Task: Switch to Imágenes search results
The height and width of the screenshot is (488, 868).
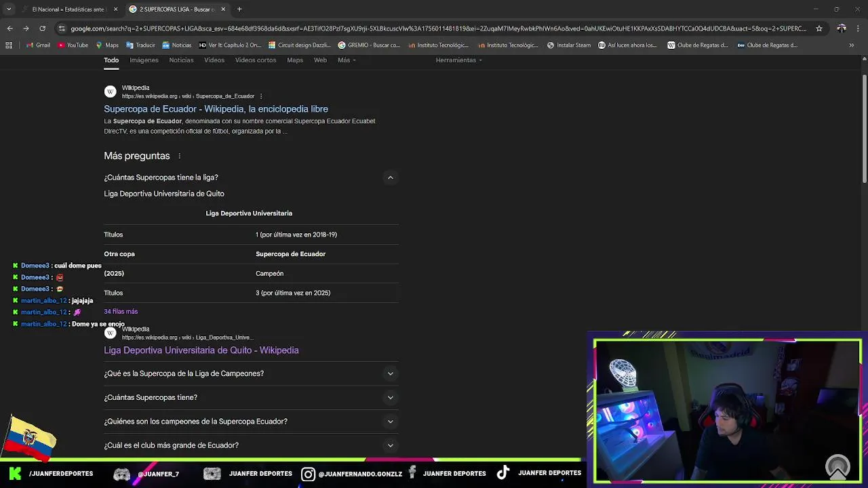Action: pyautogui.click(x=144, y=60)
